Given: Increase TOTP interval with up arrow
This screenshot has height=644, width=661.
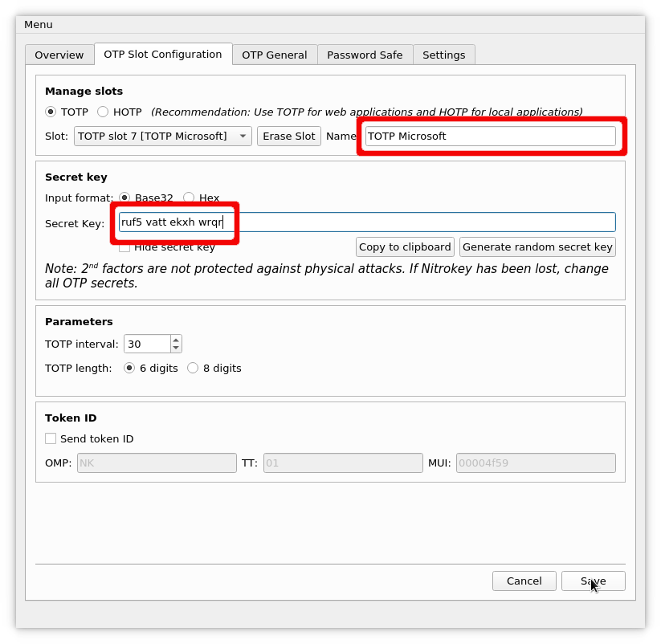Looking at the screenshot, I should 176,340.
